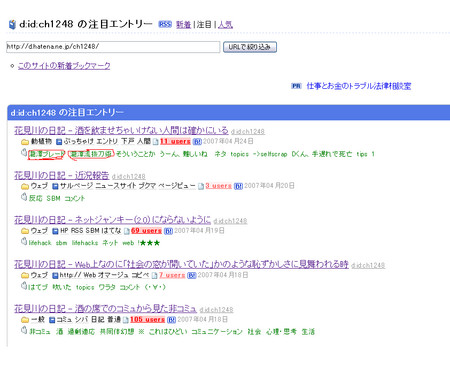Select the 注目 view label

tap(204, 25)
